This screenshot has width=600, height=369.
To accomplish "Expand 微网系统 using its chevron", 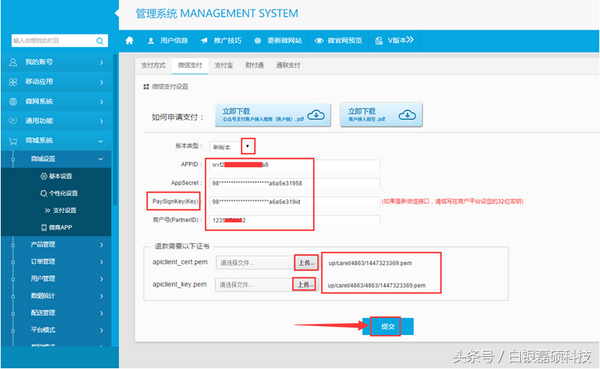I will click(101, 102).
